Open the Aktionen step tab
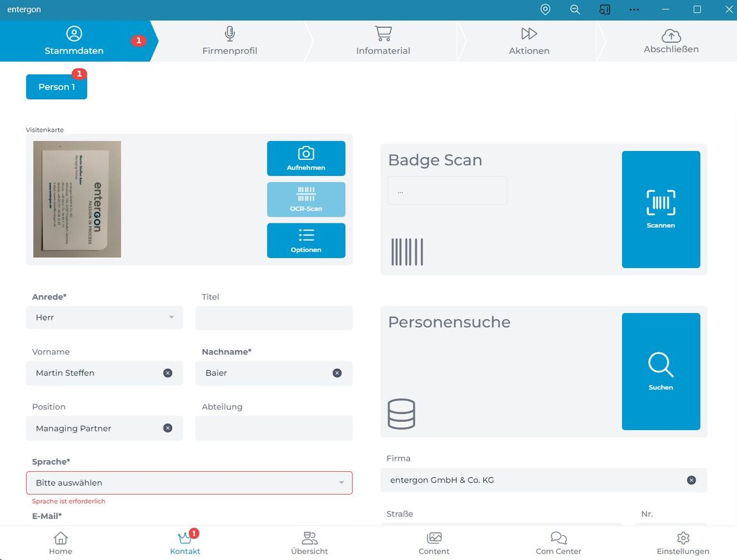737x560 pixels. pos(528,41)
